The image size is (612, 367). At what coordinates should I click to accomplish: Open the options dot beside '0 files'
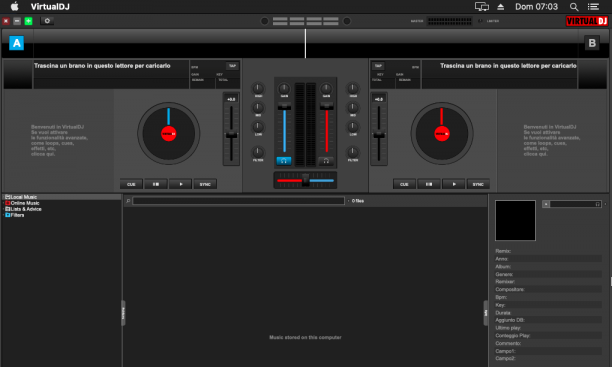coord(348,201)
